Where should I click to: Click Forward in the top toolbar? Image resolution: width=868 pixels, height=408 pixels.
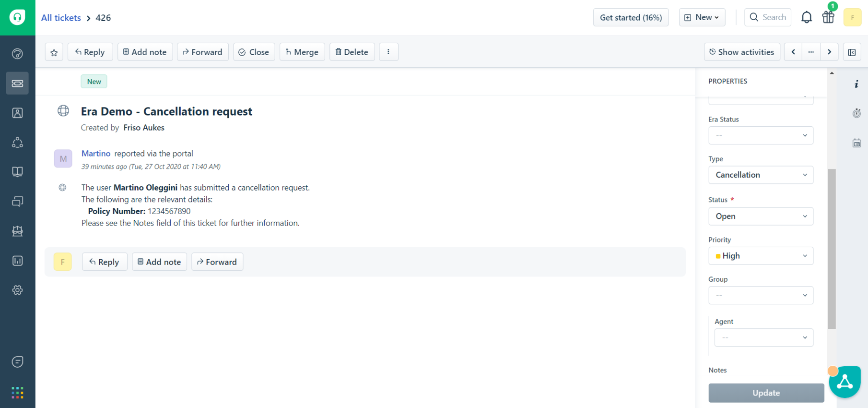coord(202,52)
